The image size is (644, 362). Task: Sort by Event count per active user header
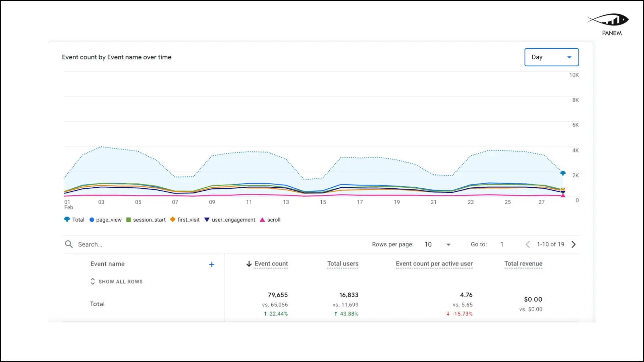click(x=434, y=264)
